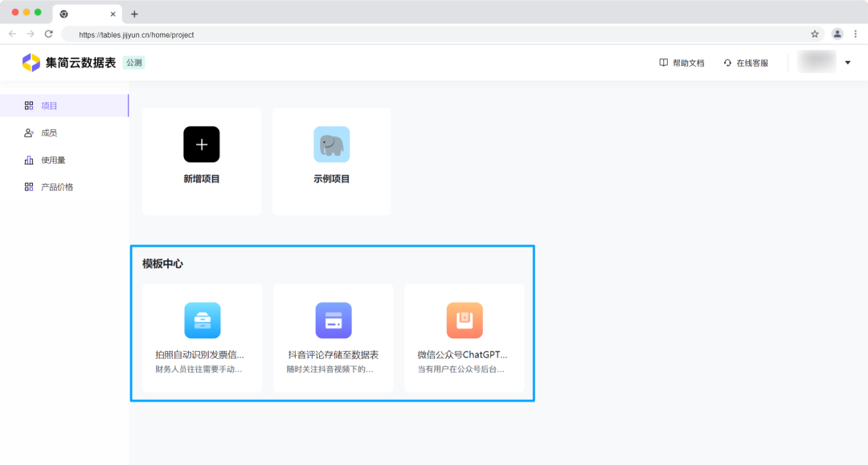Close the current browser tab
The height and width of the screenshot is (465, 868).
click(x=113, y=14)
